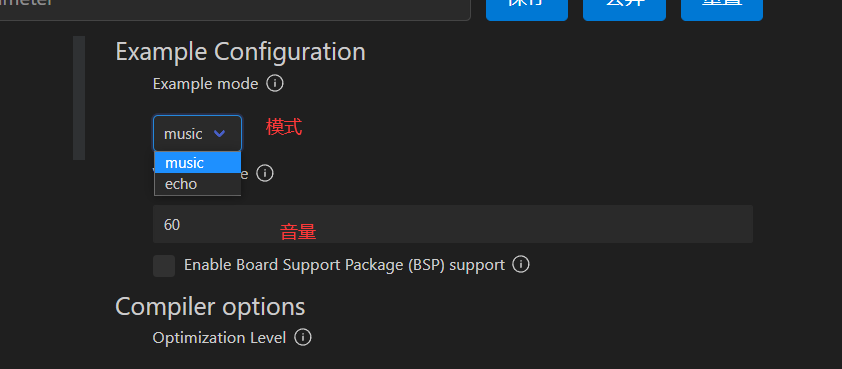This screenshot has height=369, width=842.
Task: Click the volume field showing 60
Action: tap(453, 224)
